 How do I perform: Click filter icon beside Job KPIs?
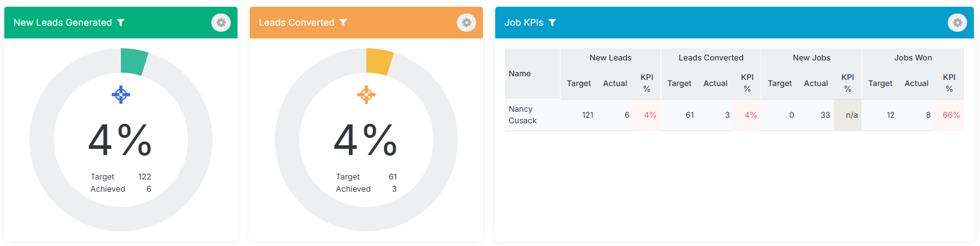(x=552, y=23)
